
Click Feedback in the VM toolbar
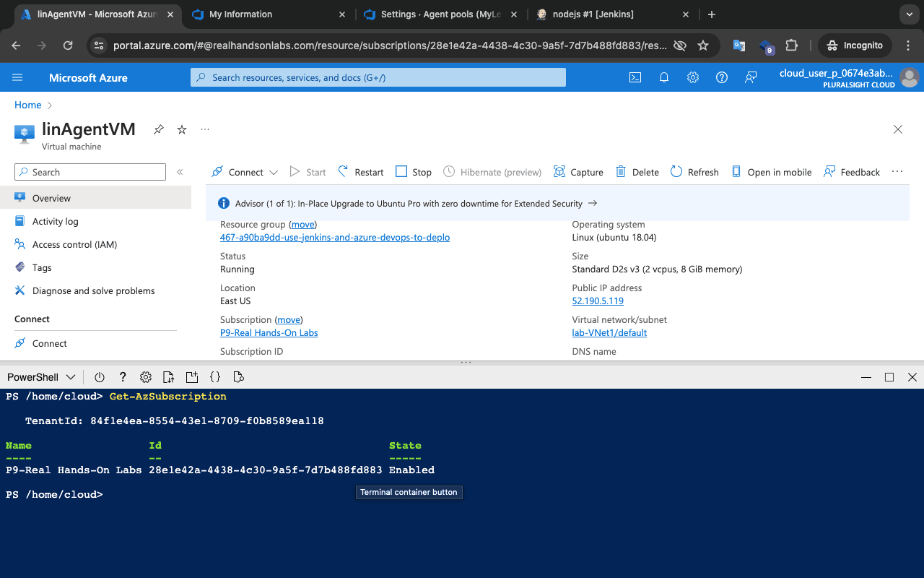click(852, 172)
